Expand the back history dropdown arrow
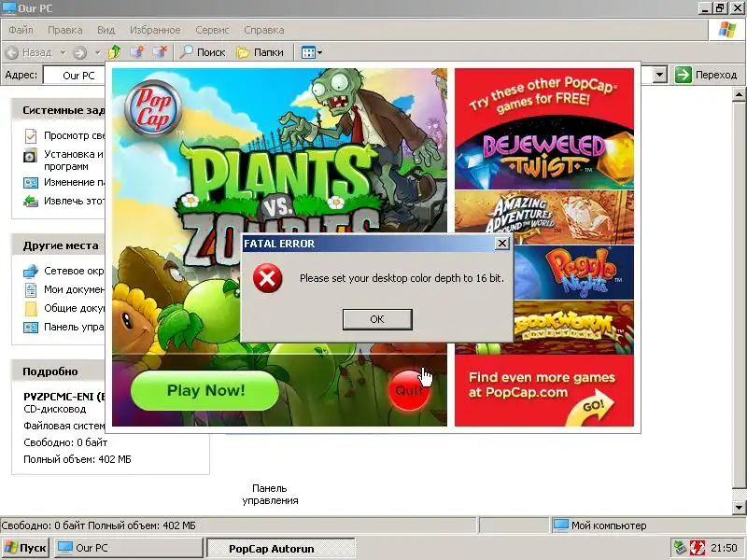This screenshot has height=560, width=747. point(63,52)
